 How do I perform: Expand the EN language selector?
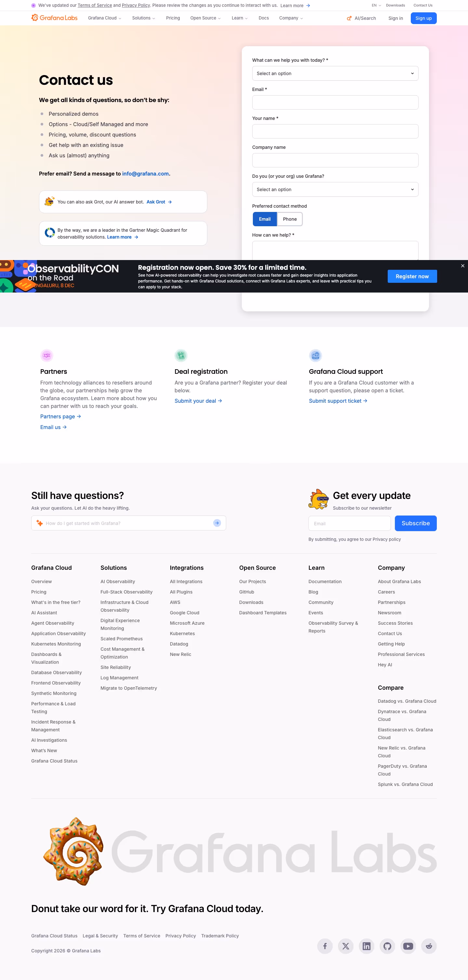tap(376, 5)
